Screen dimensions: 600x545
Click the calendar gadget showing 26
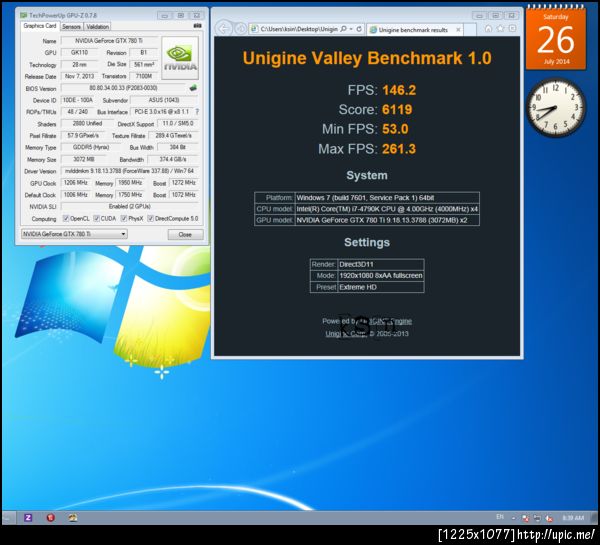coord(556,38)
